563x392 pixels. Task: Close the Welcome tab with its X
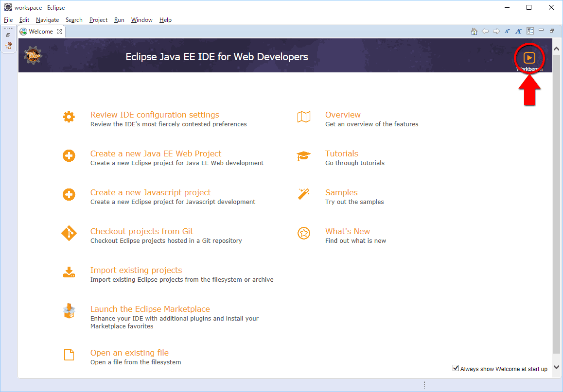[59, 32]
